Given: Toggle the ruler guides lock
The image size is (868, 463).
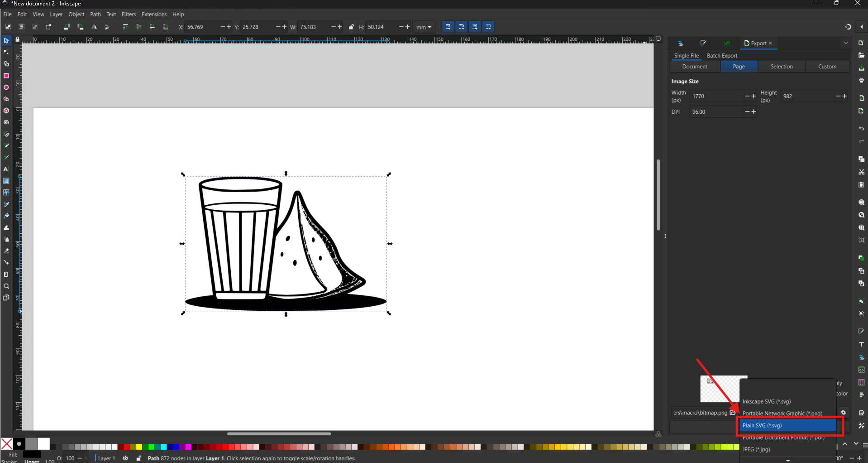Looking at the screenshot, I should (17, 39).
